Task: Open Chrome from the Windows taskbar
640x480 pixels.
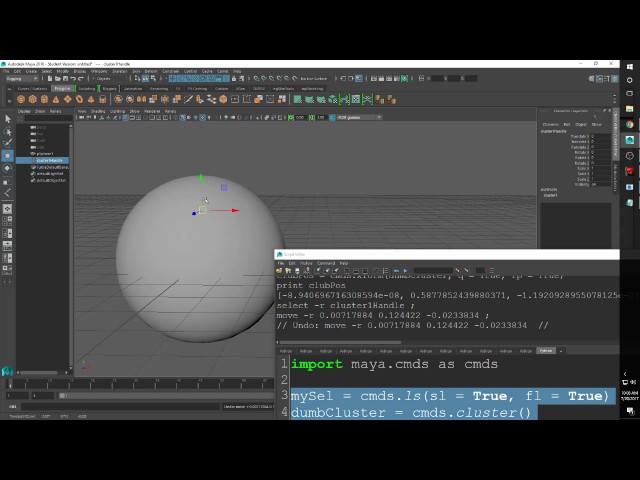Action: pos(629,124)
